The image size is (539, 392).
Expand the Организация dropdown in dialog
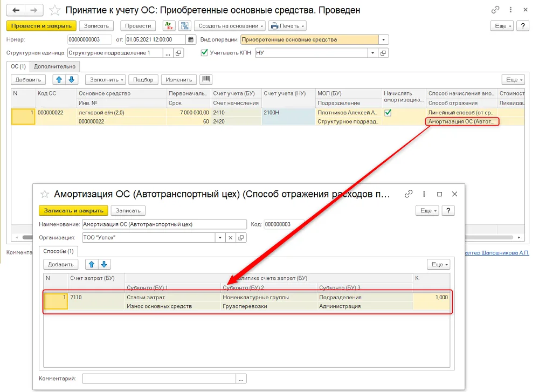click(220, 238)
